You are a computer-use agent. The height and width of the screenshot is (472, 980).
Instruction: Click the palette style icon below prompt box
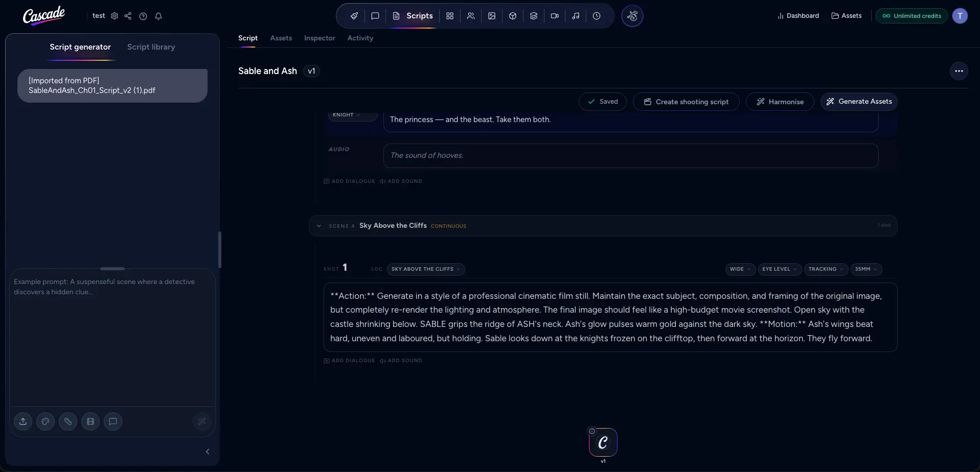(45, 421)
